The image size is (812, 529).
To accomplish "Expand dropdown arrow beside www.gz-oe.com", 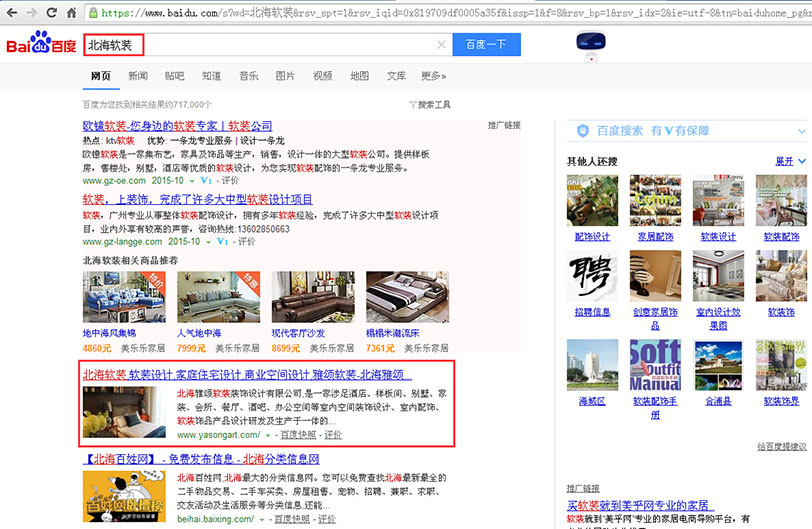I will (192, 181).
